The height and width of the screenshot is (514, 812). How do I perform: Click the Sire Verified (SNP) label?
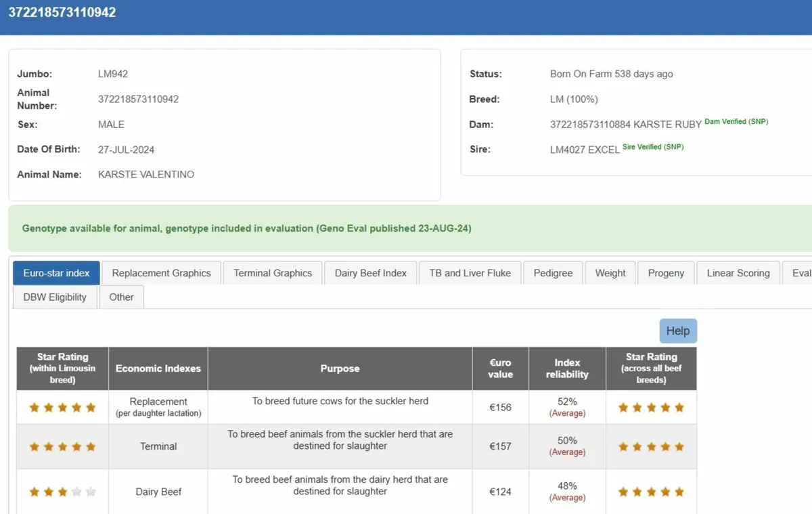pyautogui.click(x=653, y=147)
